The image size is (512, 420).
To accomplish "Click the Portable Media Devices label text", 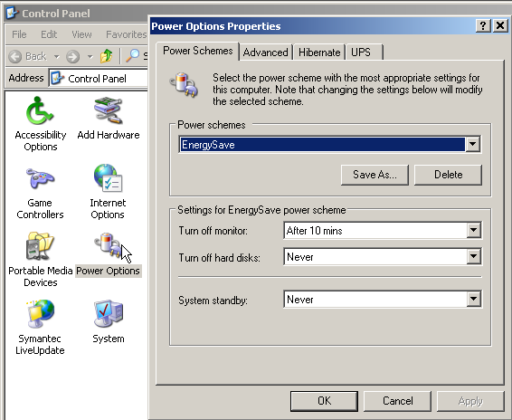I will [41, 276].
